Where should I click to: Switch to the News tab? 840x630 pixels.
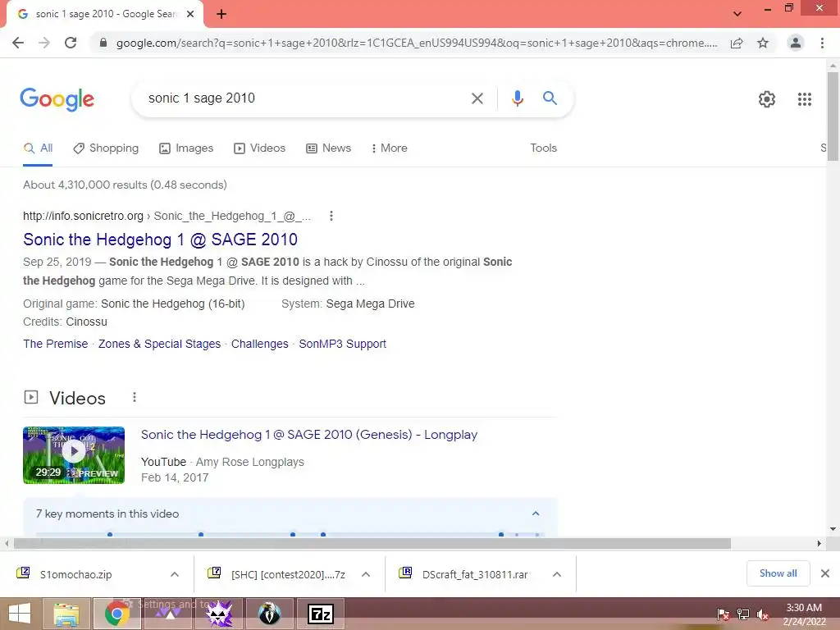click(x=328, y=148)
